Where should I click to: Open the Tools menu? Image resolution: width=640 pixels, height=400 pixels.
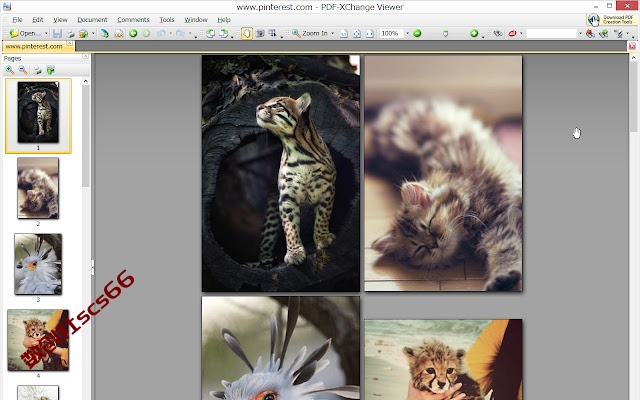click(167, 20)
